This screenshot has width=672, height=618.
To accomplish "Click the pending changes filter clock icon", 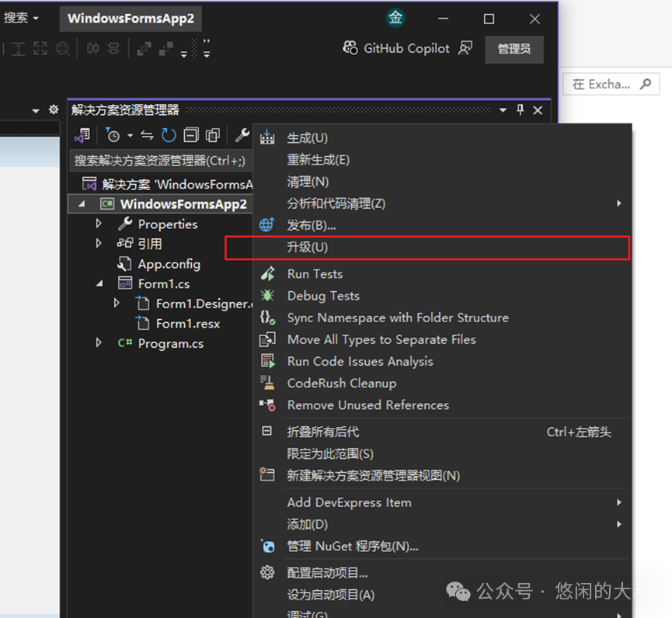I will coord(113,136).
